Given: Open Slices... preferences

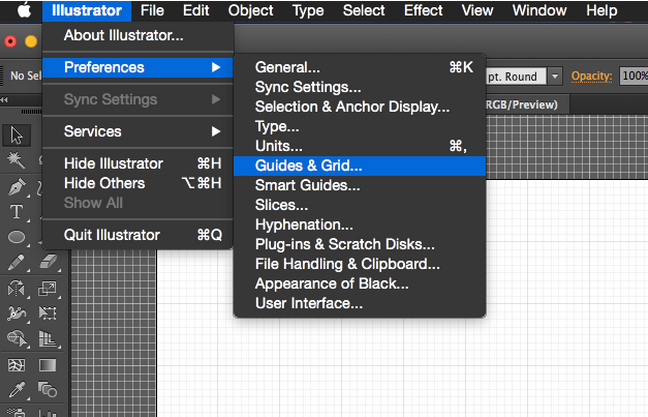Looking at the screenshot, I should [x=360, y=205].
